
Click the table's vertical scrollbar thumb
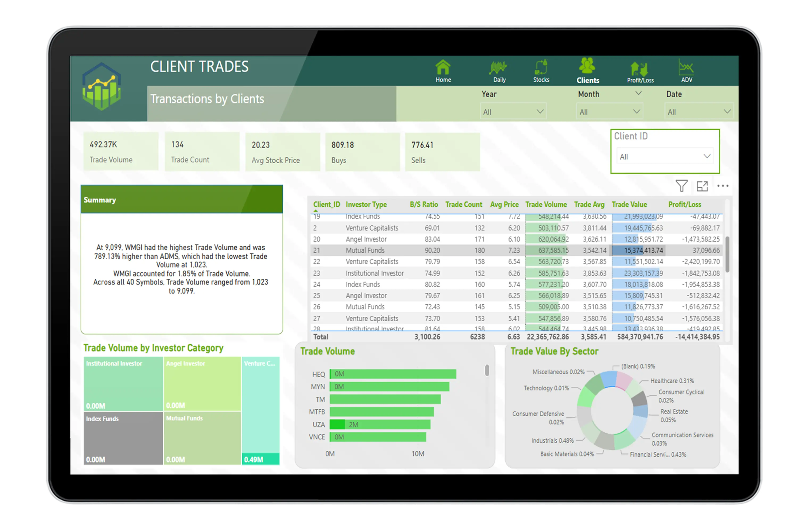tap(727, 255)
